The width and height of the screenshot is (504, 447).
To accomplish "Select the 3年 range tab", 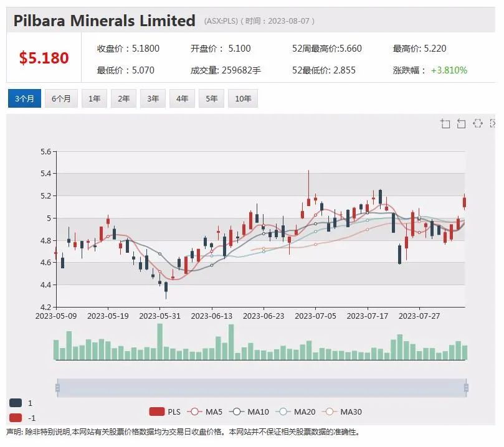I will [153, 98].
